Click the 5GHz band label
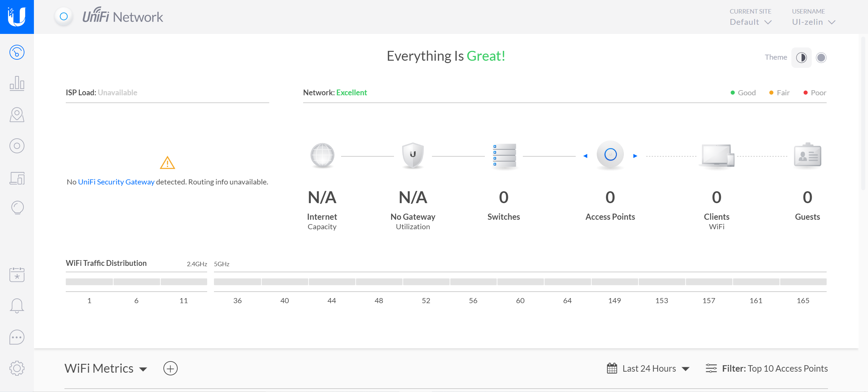Image resolution: width=868 pixels, height=392 pixels. pyautogui.click(x=222, y=264)
